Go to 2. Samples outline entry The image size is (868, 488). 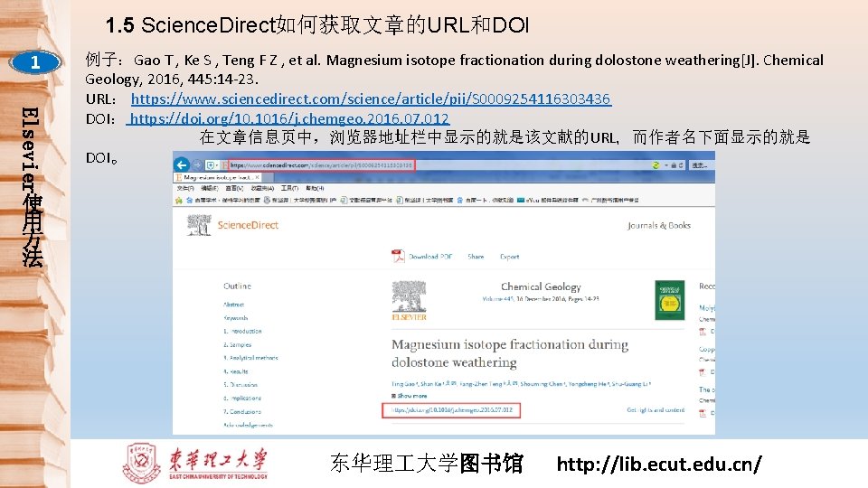238,344
